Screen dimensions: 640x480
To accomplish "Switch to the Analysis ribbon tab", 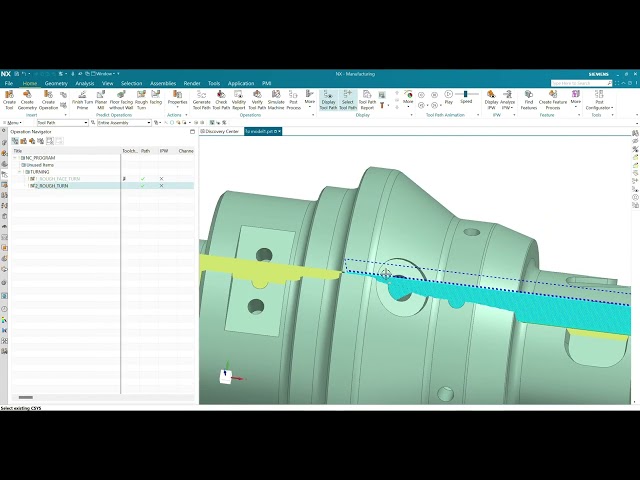I will point(85,83).
